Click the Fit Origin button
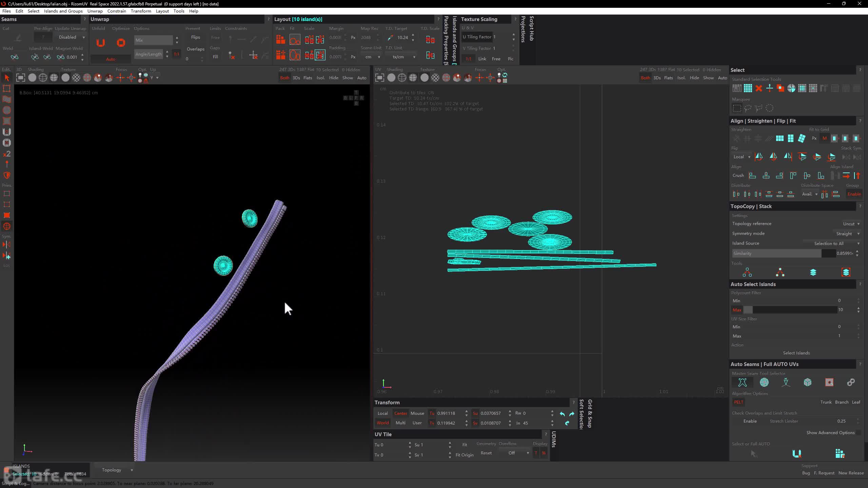The width and height of the screenshot is (868, 488). [x=465, y=455]
